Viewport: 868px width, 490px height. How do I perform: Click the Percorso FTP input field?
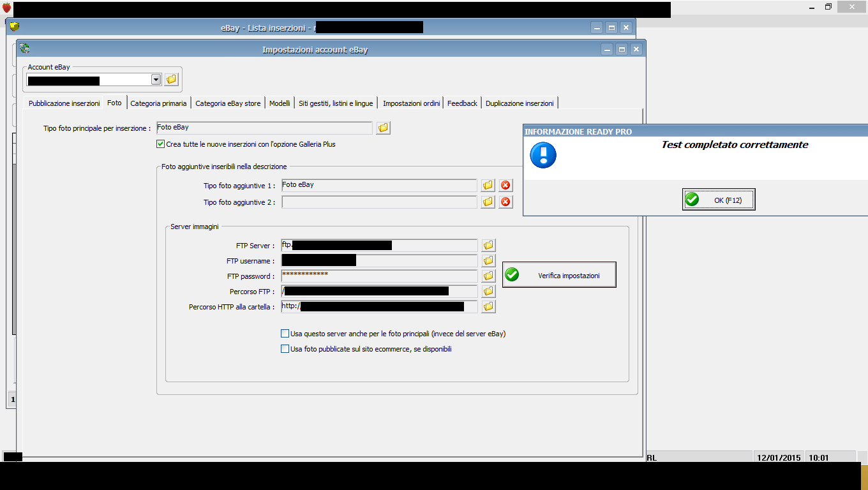tap(379, 292)
